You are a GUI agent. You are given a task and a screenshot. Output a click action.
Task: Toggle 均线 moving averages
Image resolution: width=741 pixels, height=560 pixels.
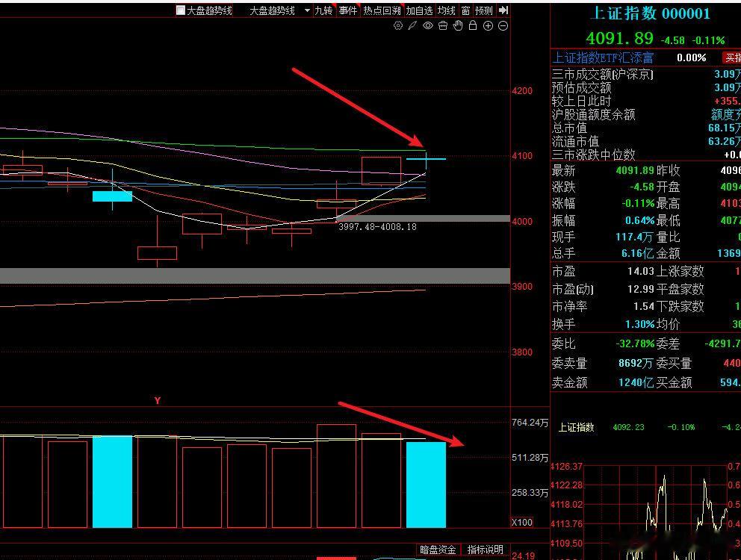(x=447, y=10)
